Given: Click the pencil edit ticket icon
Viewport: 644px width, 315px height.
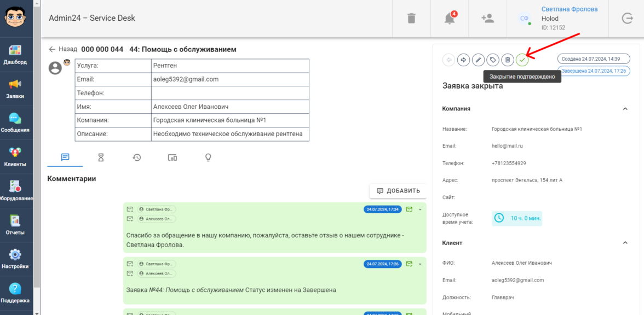Looking at the screenshot, I should click(x=478, y=60).
